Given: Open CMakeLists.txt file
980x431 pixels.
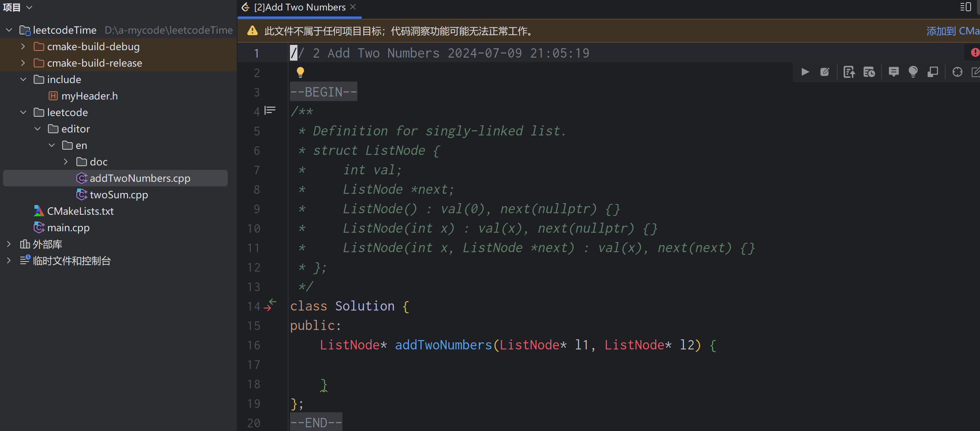Looking at the screenshot, I should (80, 211).
